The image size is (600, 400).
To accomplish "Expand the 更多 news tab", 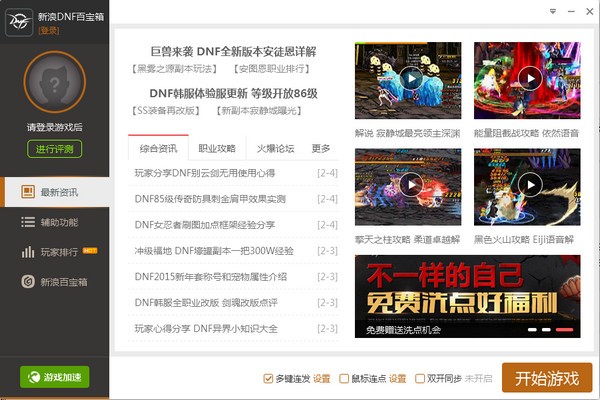I will 321,149.
